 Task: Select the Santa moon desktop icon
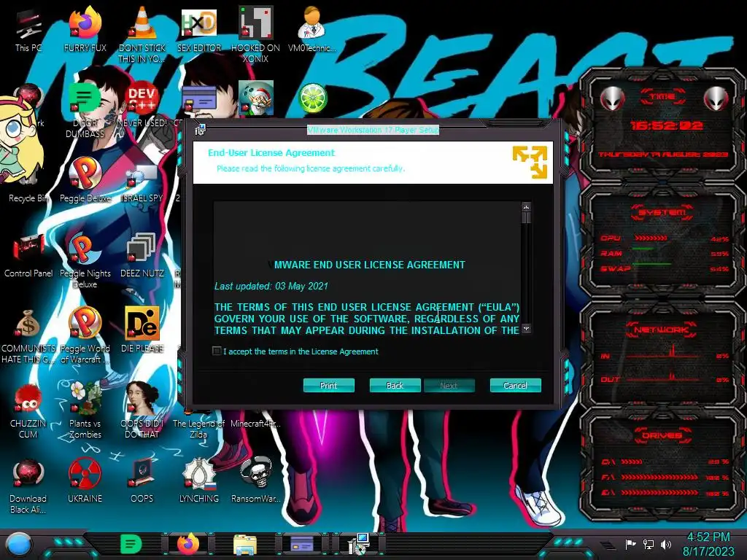[256, 98]
